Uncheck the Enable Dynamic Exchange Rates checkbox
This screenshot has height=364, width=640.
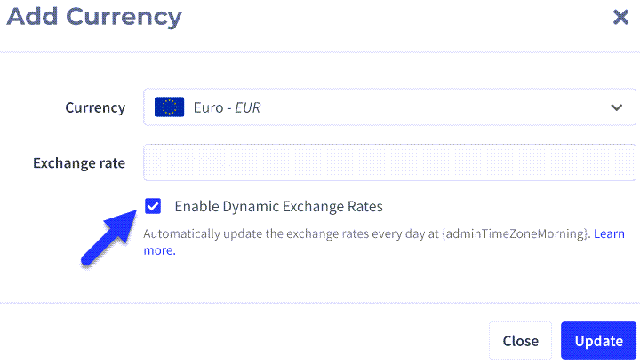pos(153,206)
